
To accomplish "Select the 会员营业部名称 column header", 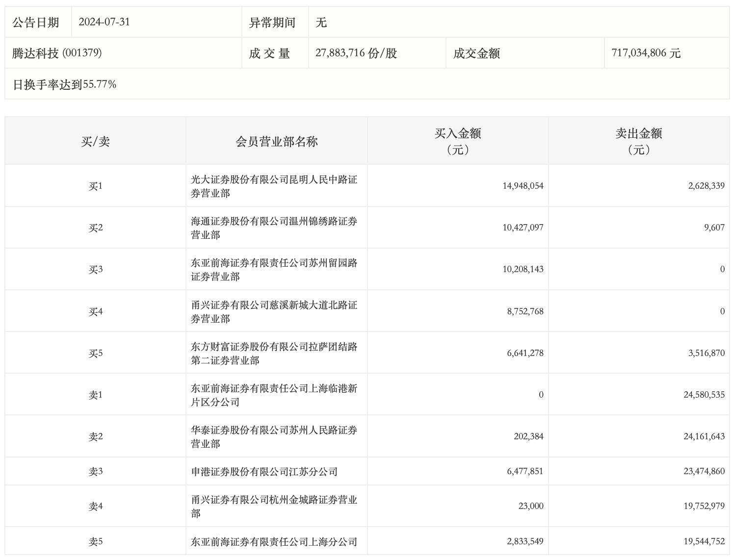I will pos(276,140).
